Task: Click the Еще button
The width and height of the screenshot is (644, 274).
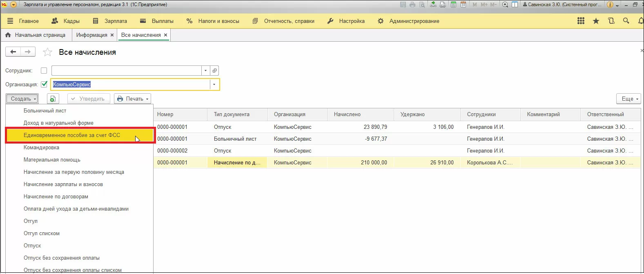Action: 628,99
